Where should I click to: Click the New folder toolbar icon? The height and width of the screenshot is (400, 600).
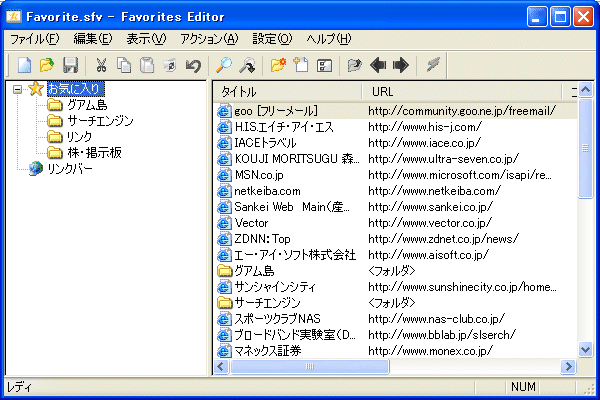pos(278,65)
